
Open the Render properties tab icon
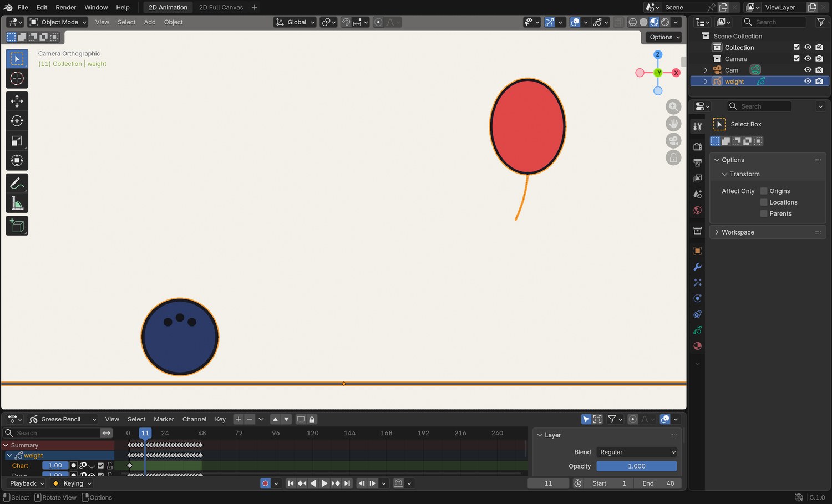coord(698,146)
